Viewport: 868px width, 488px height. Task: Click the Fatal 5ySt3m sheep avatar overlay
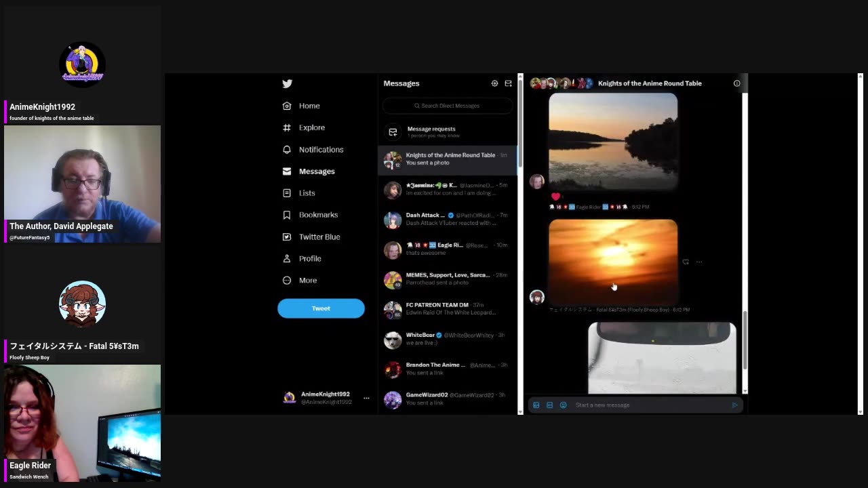click(x=82, y=304)
